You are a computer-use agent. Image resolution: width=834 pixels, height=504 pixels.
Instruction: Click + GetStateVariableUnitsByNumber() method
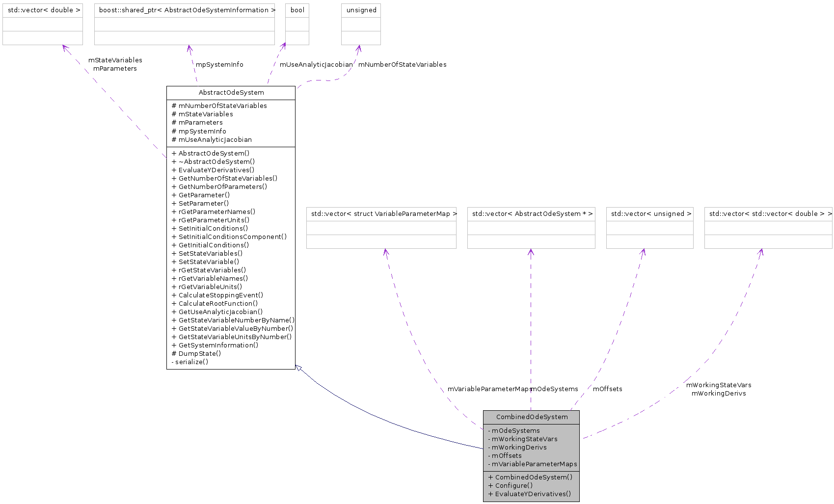(x=232, y=337)
